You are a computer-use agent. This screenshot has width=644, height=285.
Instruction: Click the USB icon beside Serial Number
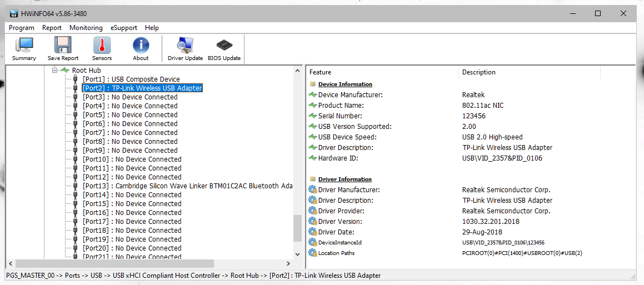[x=313, y=116]
